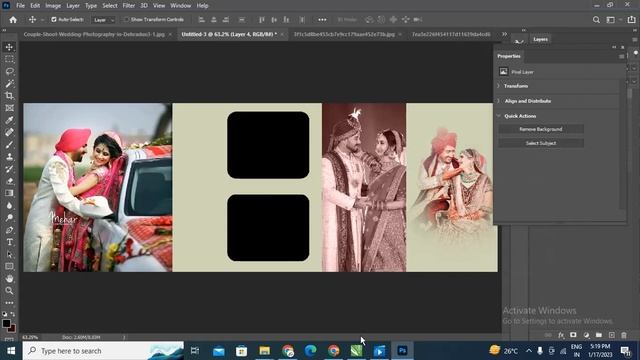Select the Rectangle shape tool
The image size is (640, 360).
[x=9, y=267]
